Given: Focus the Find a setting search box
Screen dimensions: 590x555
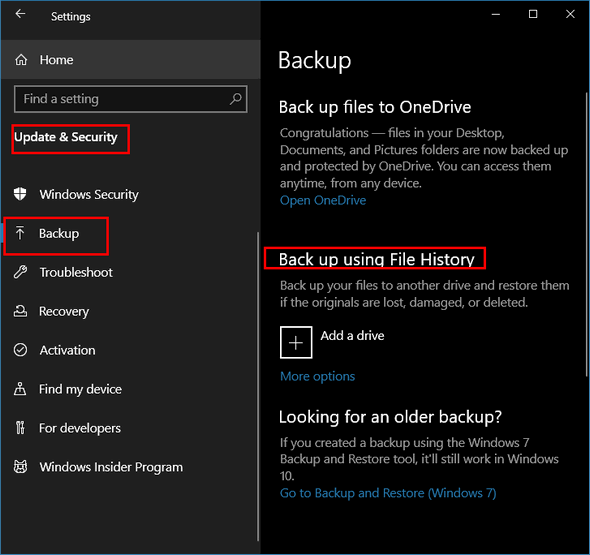Looking at the screenshot, I should [x=131, y=99].
